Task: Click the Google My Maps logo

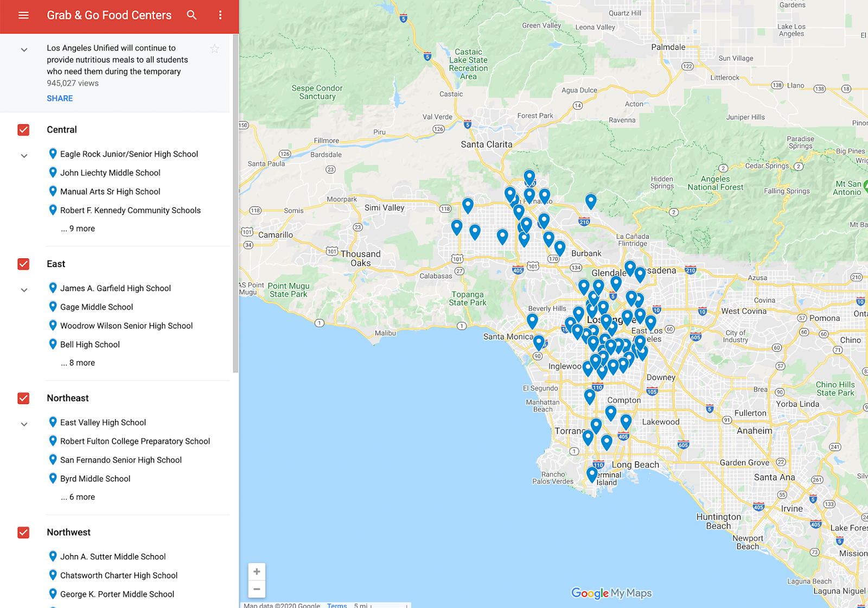Action: tap(611, 593)
